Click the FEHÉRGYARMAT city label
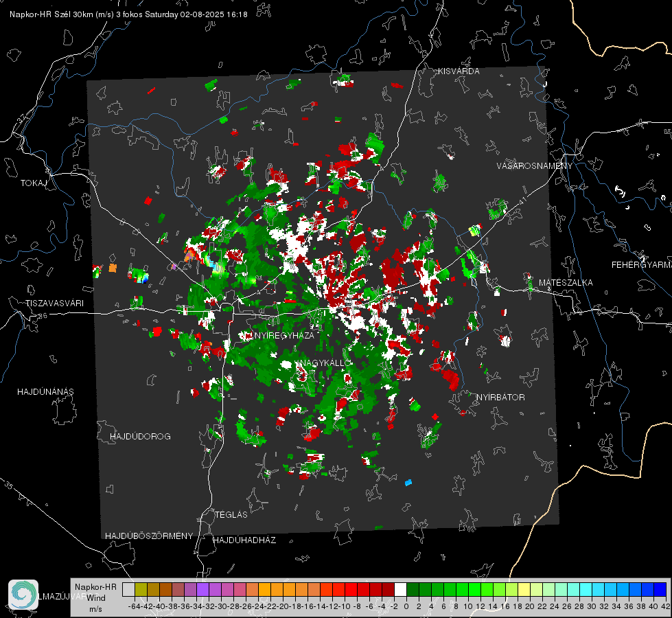 pos(642,265)
